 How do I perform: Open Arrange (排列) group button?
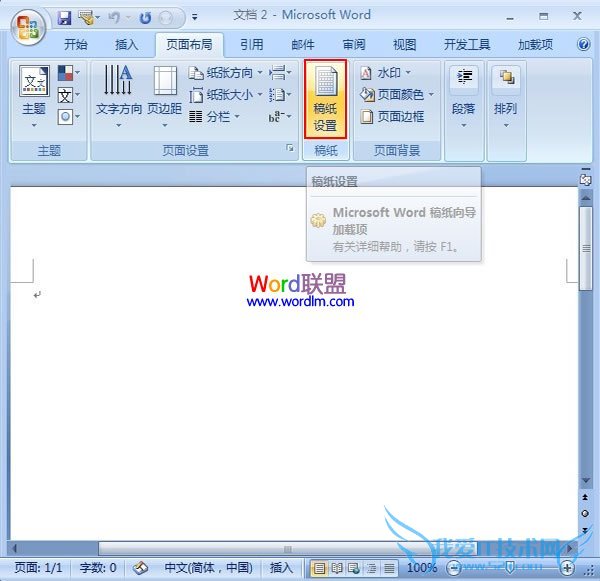pos(506,97)
